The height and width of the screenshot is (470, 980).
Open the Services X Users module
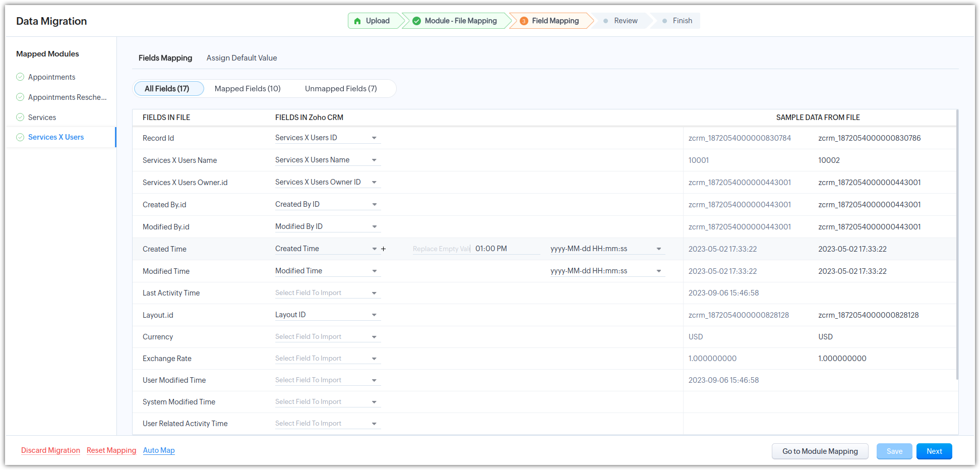[x=56, y=137]
